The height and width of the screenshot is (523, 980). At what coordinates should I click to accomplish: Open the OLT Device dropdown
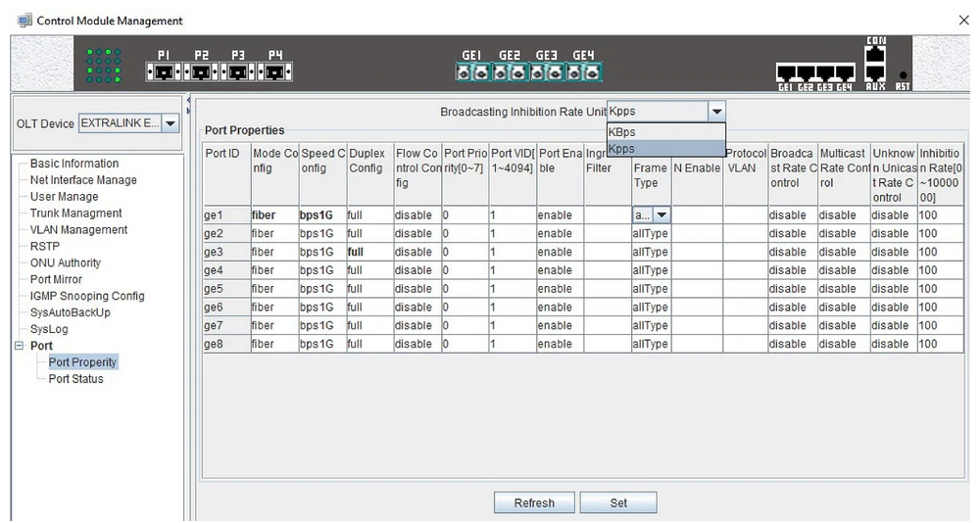(x=170, y=123)
